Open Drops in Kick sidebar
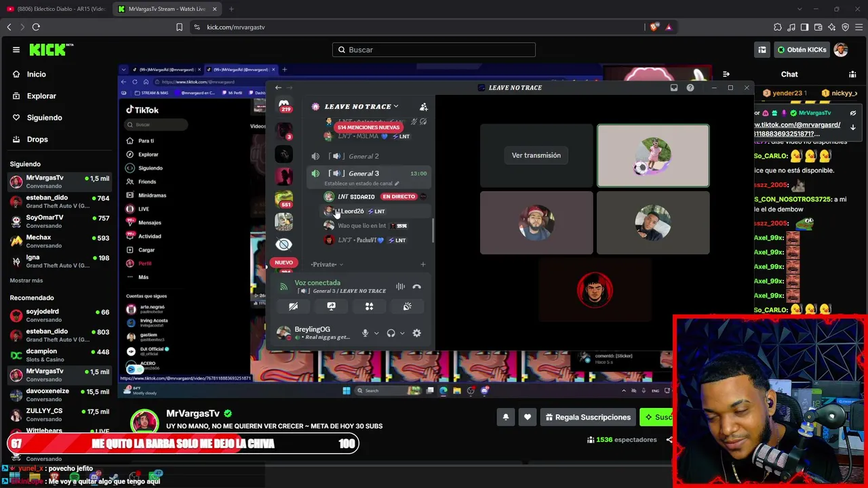 pyautogui.click(x=37, y=139)
